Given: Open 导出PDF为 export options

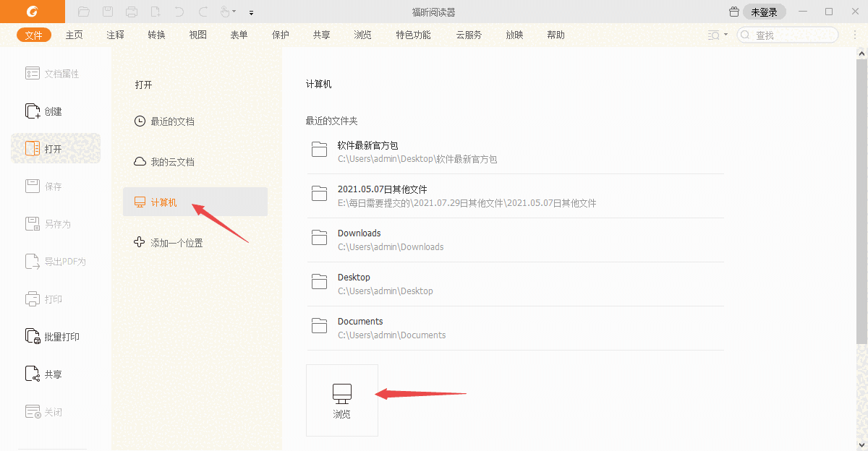Looking at the screenshot, I should pyautogui.click(x=49, y=261).
